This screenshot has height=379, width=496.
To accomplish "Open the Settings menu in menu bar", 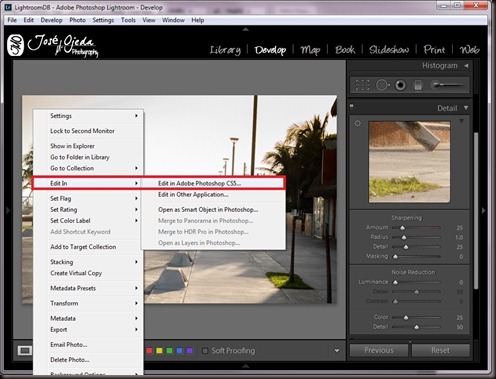I will [103, 20].
